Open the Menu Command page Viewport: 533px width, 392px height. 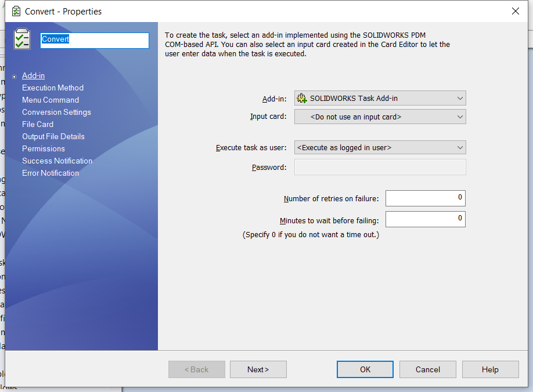pyautogui.click(x=51, y=100)
